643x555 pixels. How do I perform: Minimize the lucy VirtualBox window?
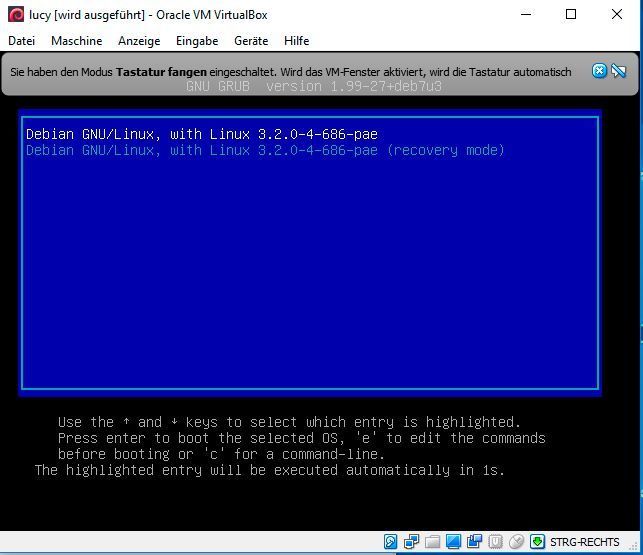[x=526, y=14]
